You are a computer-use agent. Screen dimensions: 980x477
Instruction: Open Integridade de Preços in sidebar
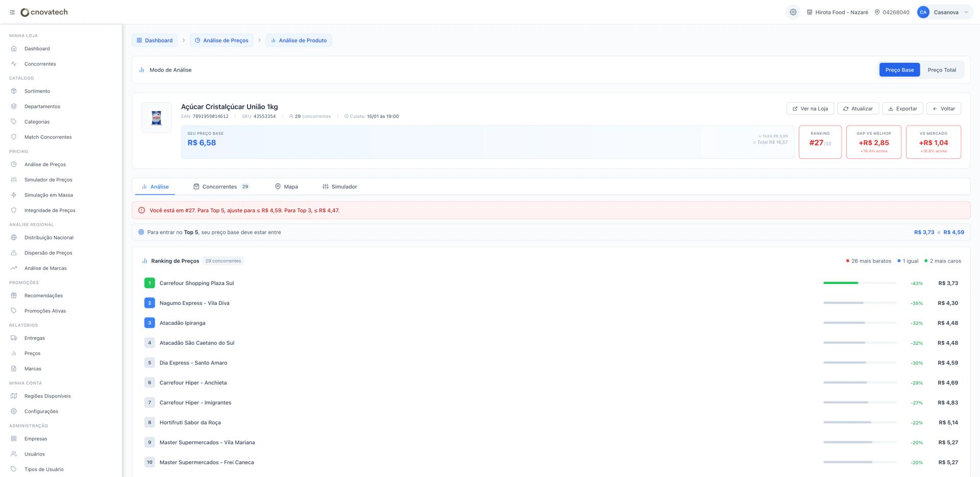click(50, 210)
